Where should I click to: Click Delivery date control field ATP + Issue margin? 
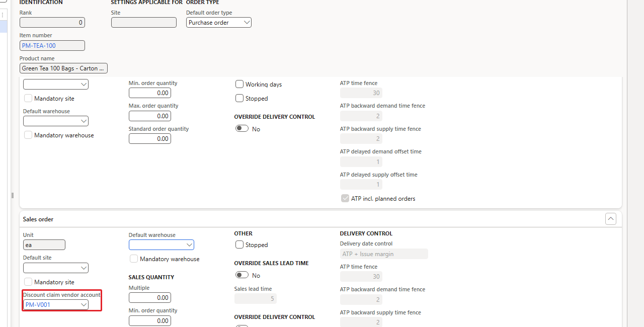point(384,254)
